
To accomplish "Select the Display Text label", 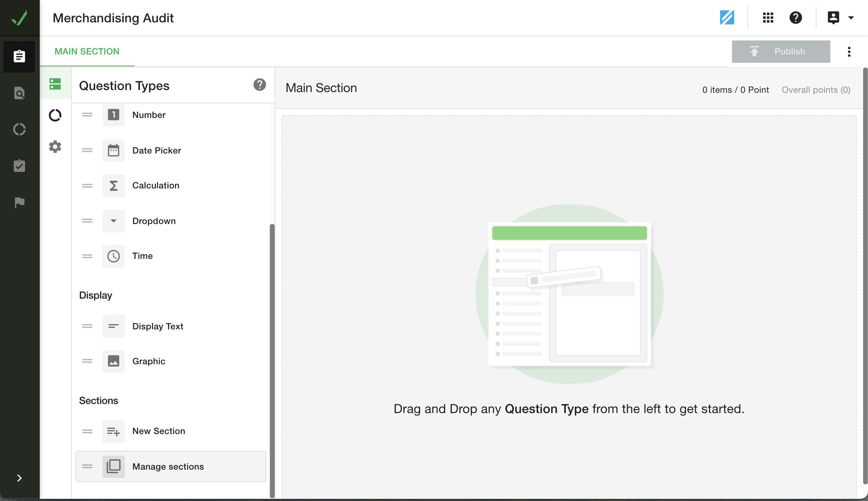I will tap(158, 326).
